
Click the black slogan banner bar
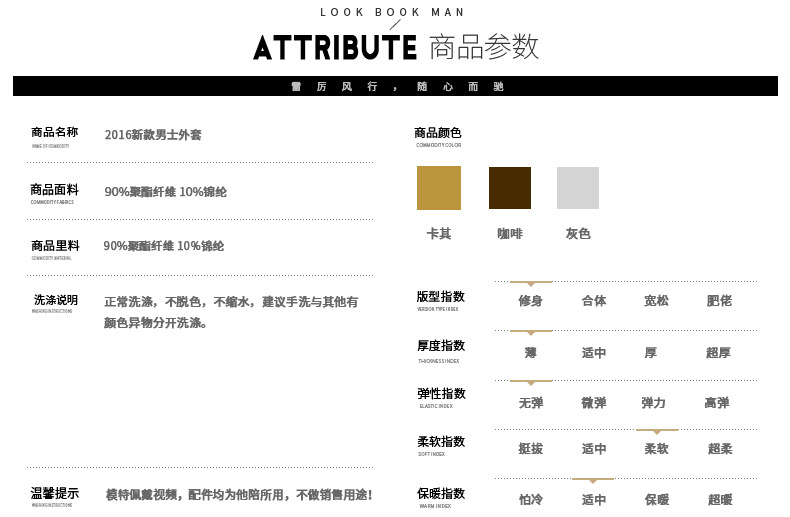click(395, 86)
